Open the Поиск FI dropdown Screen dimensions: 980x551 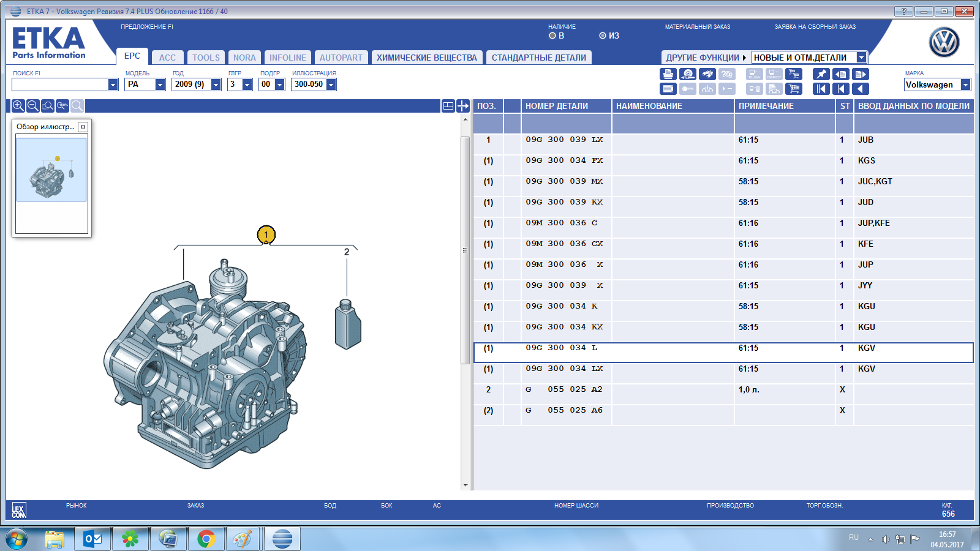pyautogui.click(x=113, y=84)
